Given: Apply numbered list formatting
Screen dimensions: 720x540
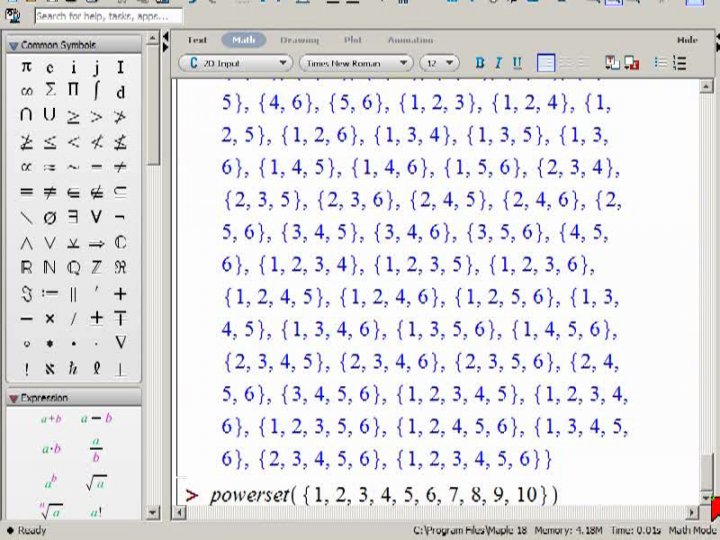Looking at the screenshot, I should (x=680, y=63).
